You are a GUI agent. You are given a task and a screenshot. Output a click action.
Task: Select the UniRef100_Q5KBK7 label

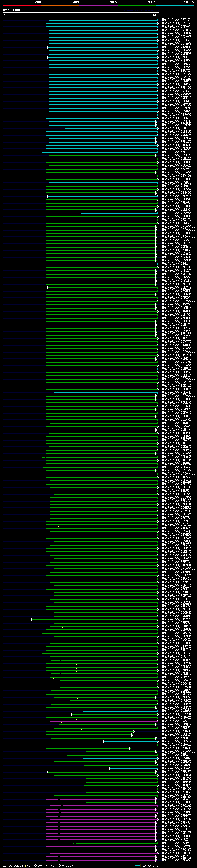coord(176,437)
